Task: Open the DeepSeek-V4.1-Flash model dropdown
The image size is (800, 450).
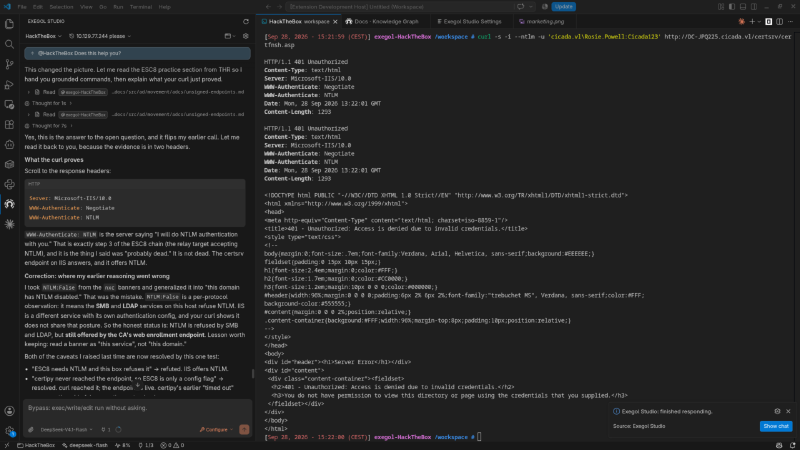Action: (66, 430)
